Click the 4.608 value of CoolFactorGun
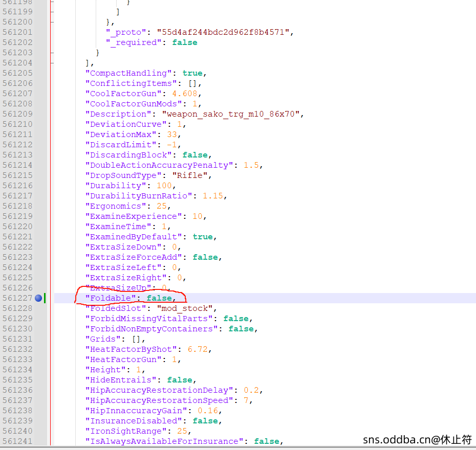This screenshot has height=450, width=476. click(185, 94)
